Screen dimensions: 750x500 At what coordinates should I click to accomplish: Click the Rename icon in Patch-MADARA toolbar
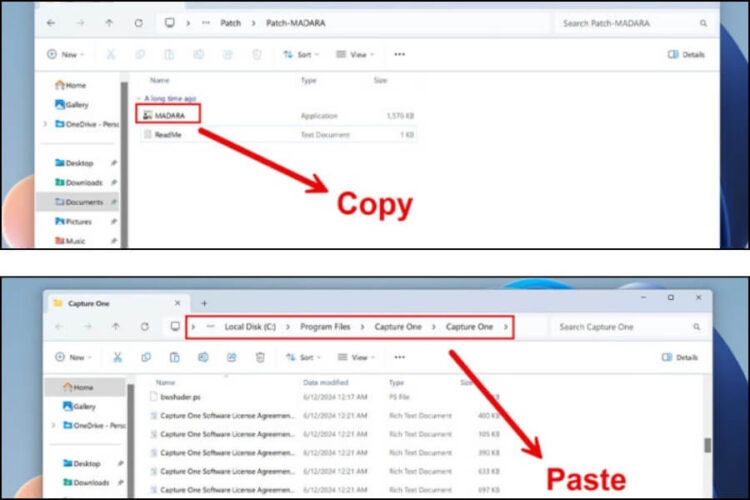(x=199, y=55)
